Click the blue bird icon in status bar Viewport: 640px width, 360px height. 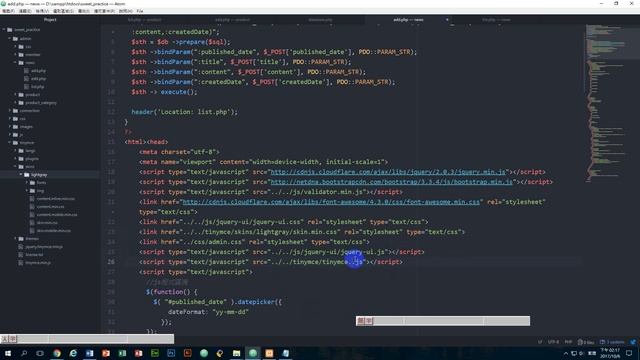click(x=633, y=342)
